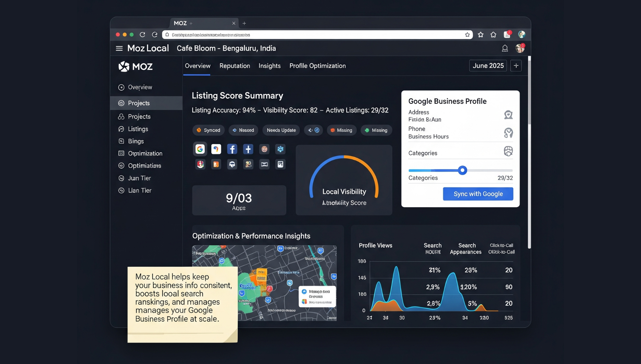
Task: Click the Address icon in Google Business Profile
Action: click(x=508, y=115)
